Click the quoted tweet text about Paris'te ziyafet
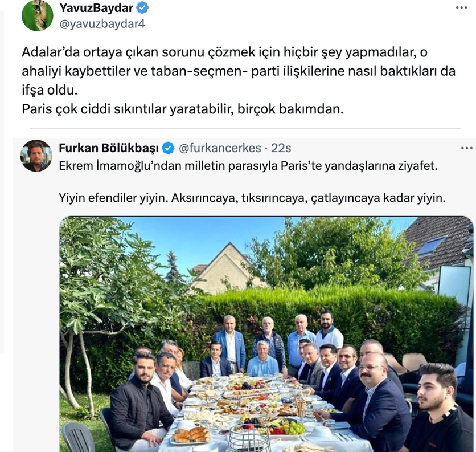This screenshot has width=476, height=452. pos(248,166)
